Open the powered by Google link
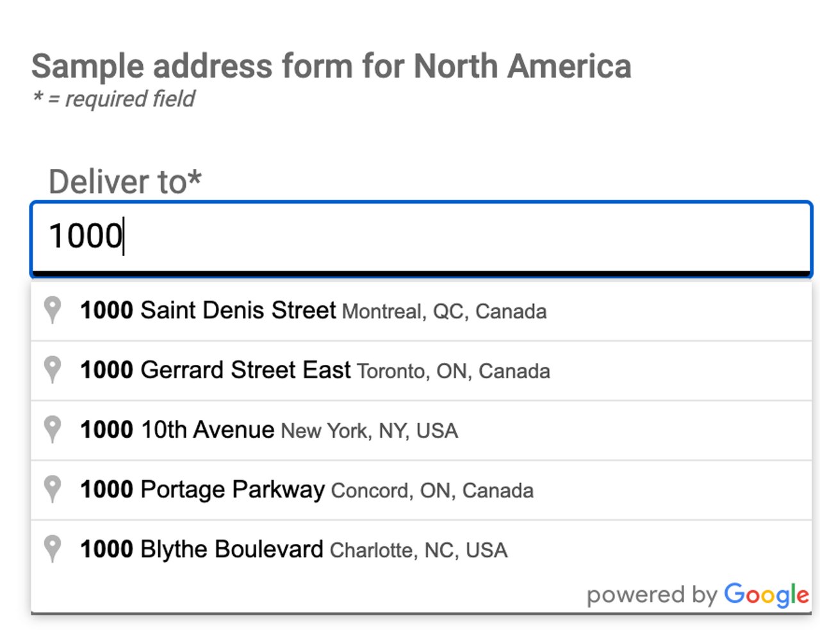 point(698,595)
